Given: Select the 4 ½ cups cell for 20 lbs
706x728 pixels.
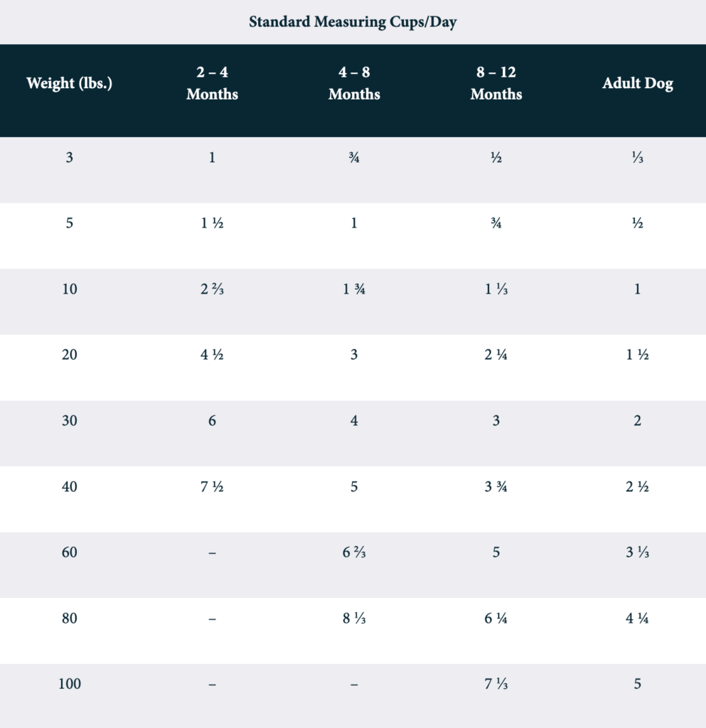Looking at the screenshot, I should pos(212,355).
